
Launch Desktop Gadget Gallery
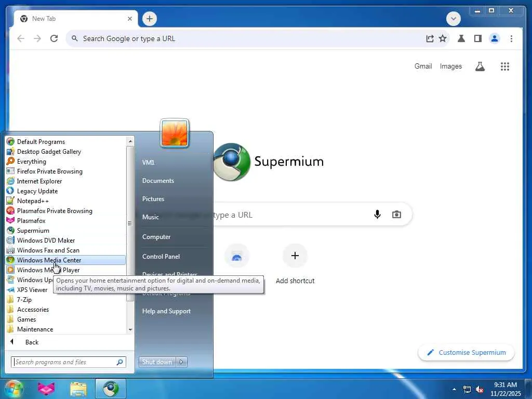pyautogui.click(x=65, y=152)
